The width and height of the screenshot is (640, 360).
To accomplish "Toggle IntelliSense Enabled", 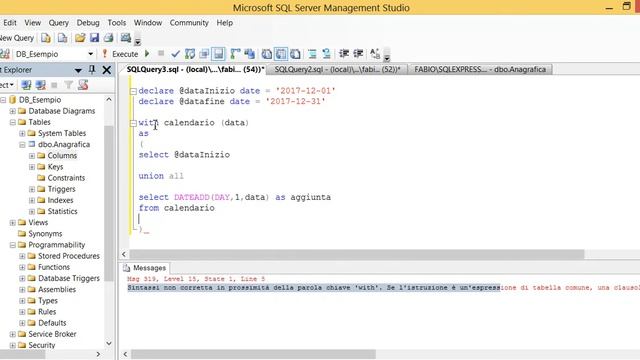I will coord(218,54).
